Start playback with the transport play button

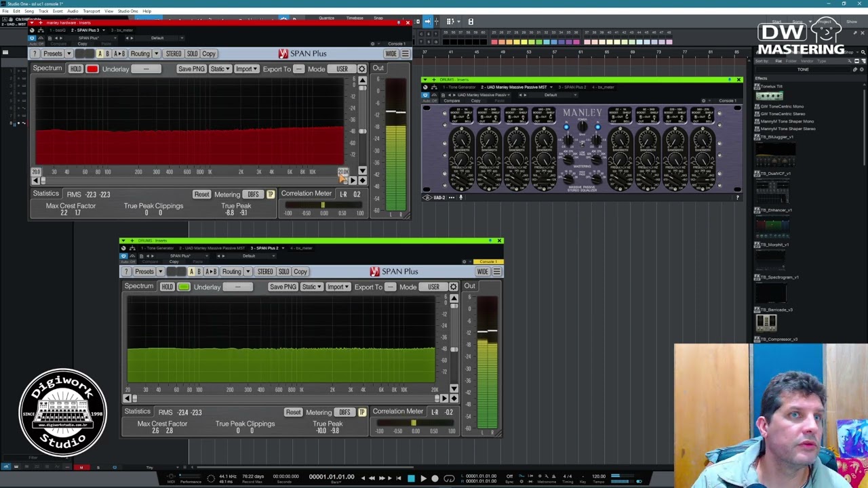tap(423, 479)
